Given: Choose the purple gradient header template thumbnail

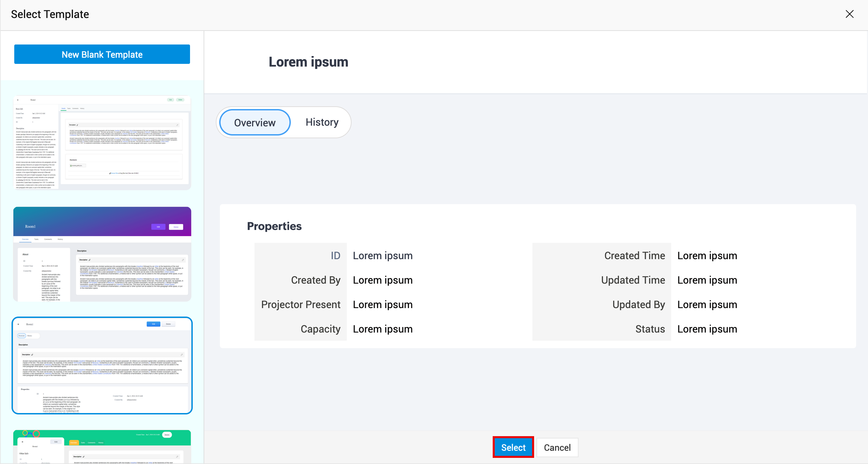Looking at the screenshot, I should [x=102, y=254].
